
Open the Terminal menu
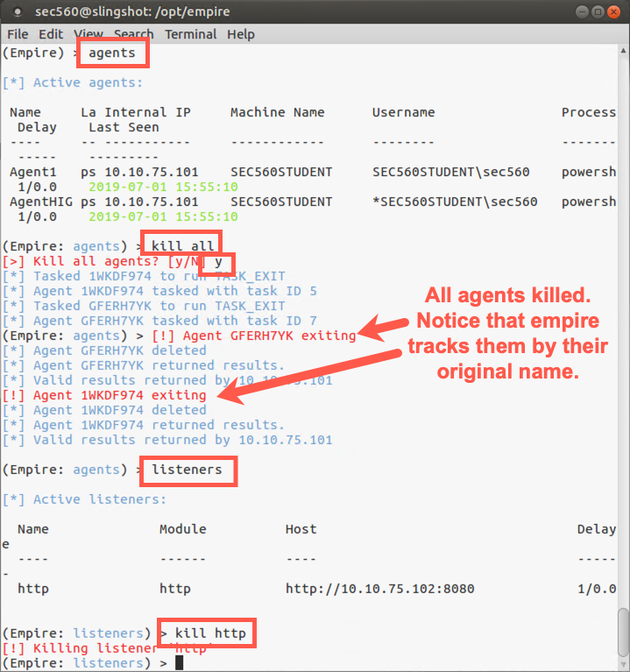point(190,34)
